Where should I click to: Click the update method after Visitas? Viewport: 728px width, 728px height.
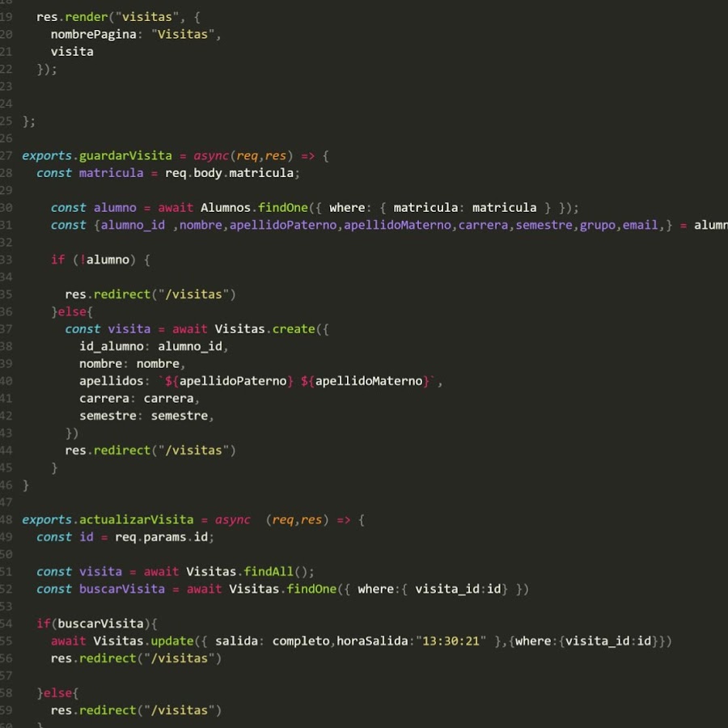tap(172, 641)
